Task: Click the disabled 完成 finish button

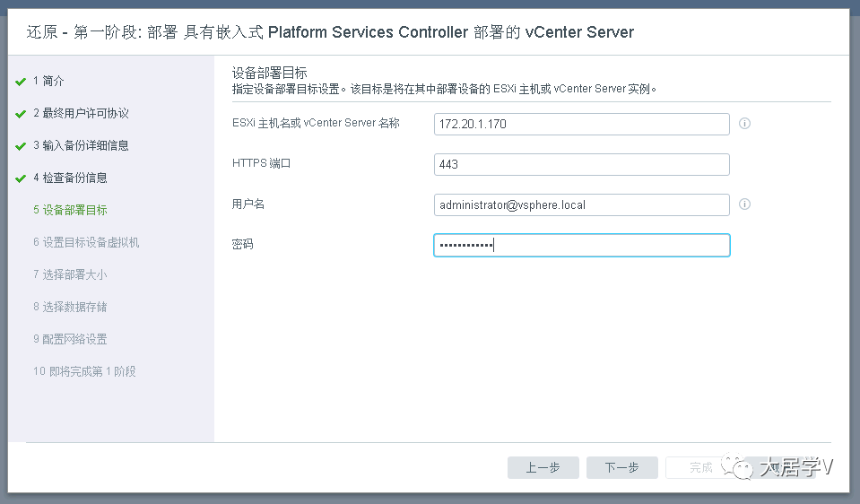Action: point(701,468)
